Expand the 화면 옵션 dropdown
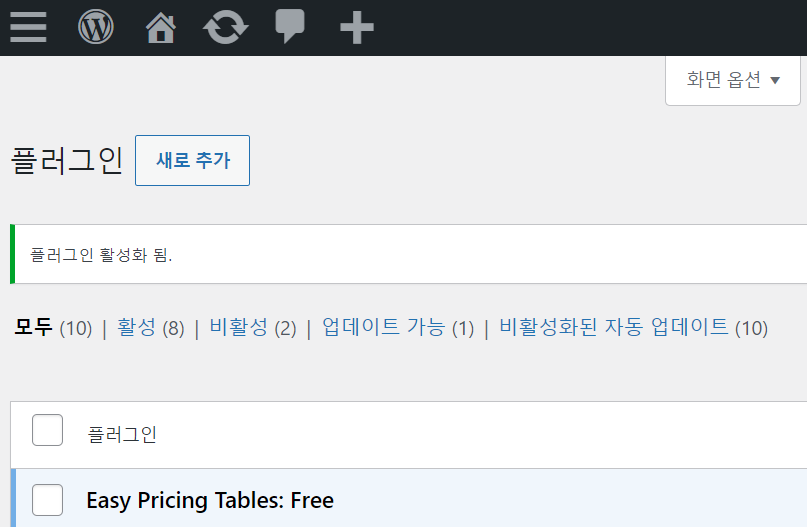This screenshot has width=807, height=527. [733, 80]
